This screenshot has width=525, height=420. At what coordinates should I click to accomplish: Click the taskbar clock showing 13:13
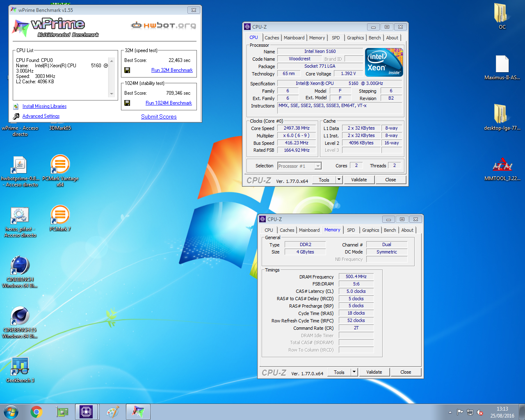point(502,412)
